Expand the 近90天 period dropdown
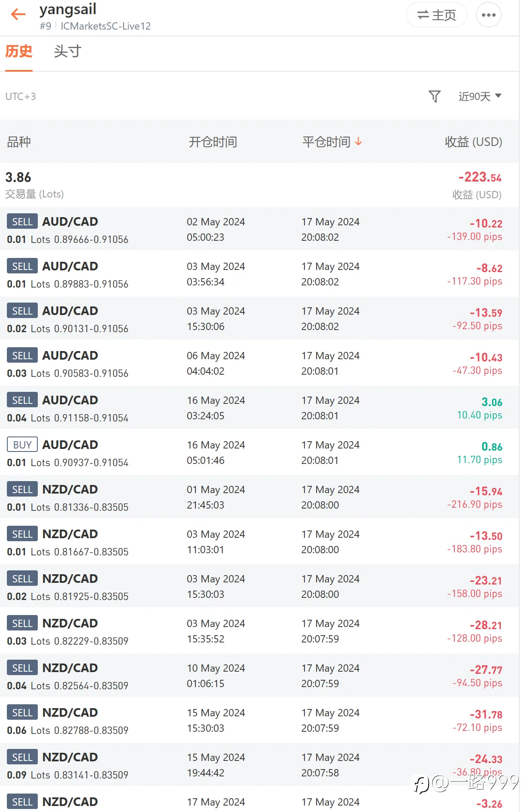524x812 pixels. click(480, 96)
